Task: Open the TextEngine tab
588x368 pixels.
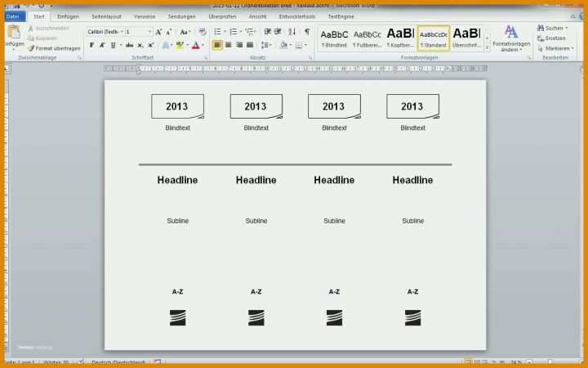Action: point(341,16)
